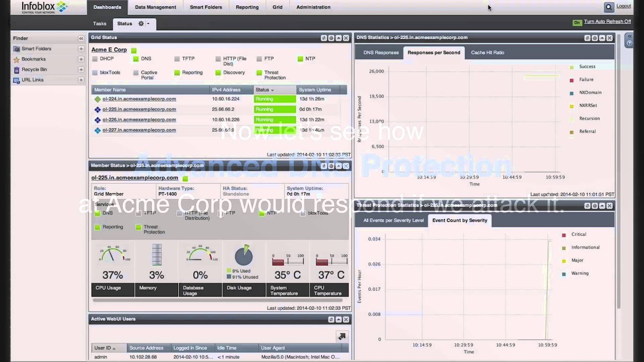Viewport: 644px width, 362px height.
Task: Switch to the DNS Responses tab
Action: tap(381, 52)
